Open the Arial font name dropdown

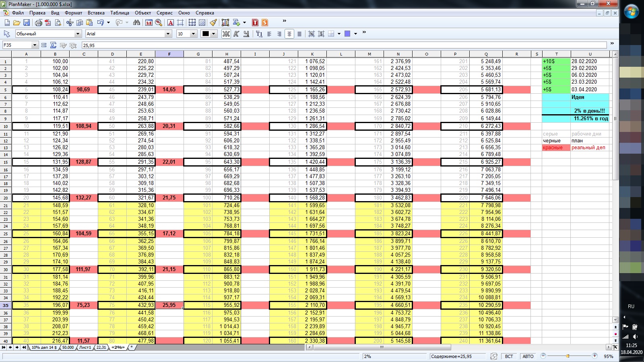tap(168, 34)
